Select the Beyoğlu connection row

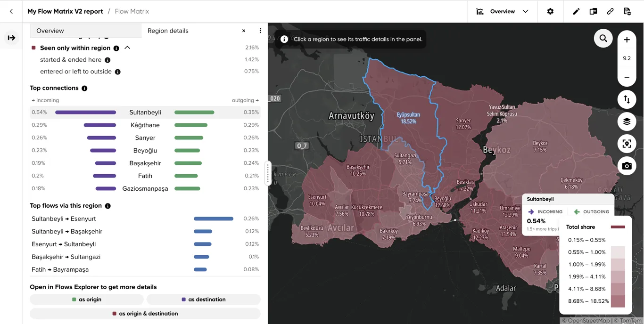point(145,150)
